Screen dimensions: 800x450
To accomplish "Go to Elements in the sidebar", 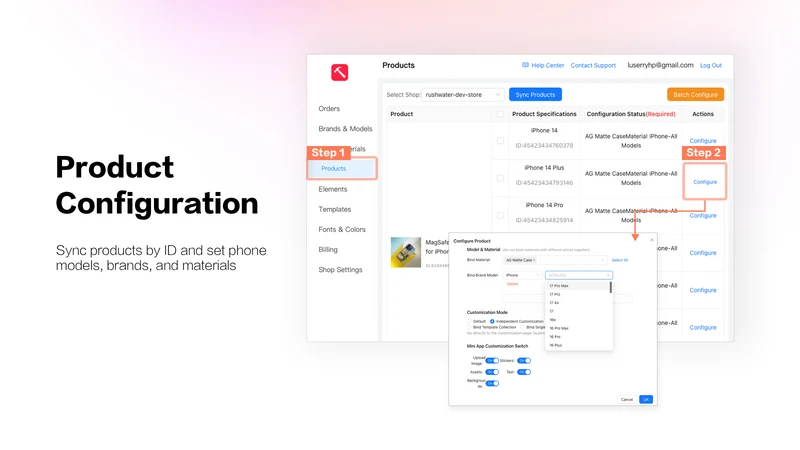I will (x=333, y=189).
